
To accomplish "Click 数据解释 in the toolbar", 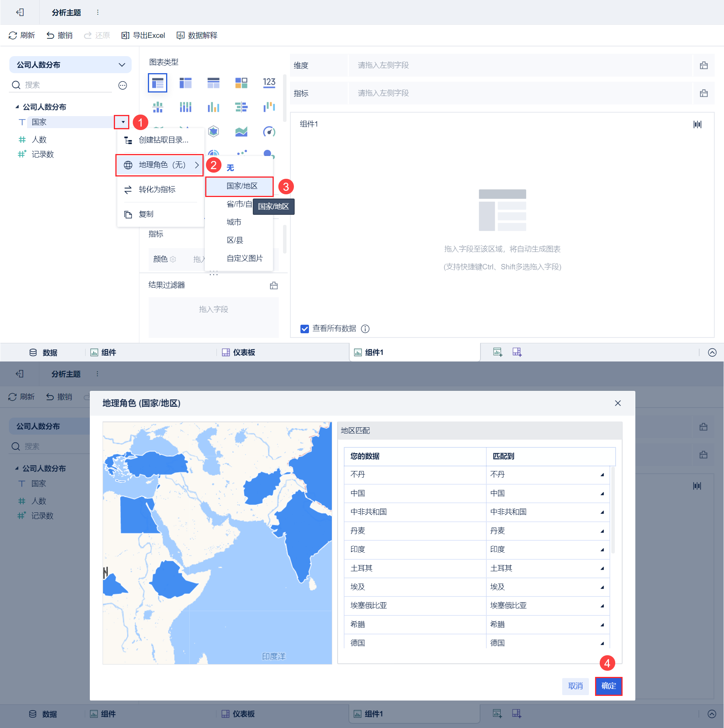I will pyautogui.click(x=197, y=36).
